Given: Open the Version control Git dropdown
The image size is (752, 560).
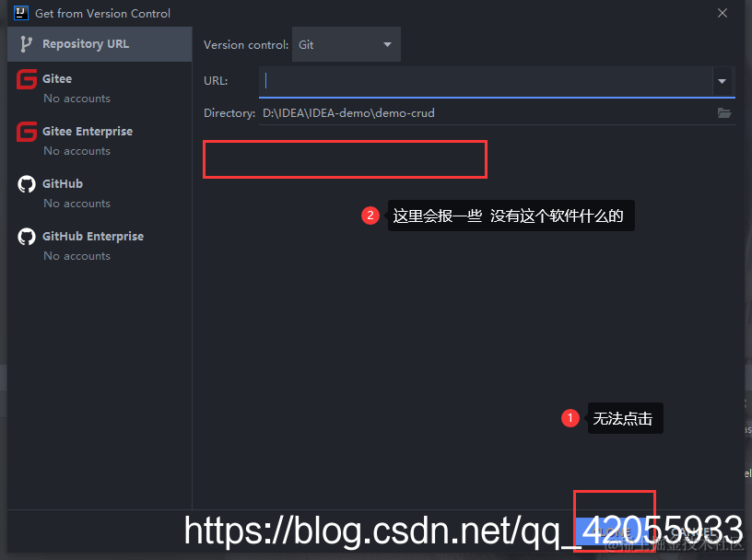Looking at the screenshot, I should click(x=346, y=44).
